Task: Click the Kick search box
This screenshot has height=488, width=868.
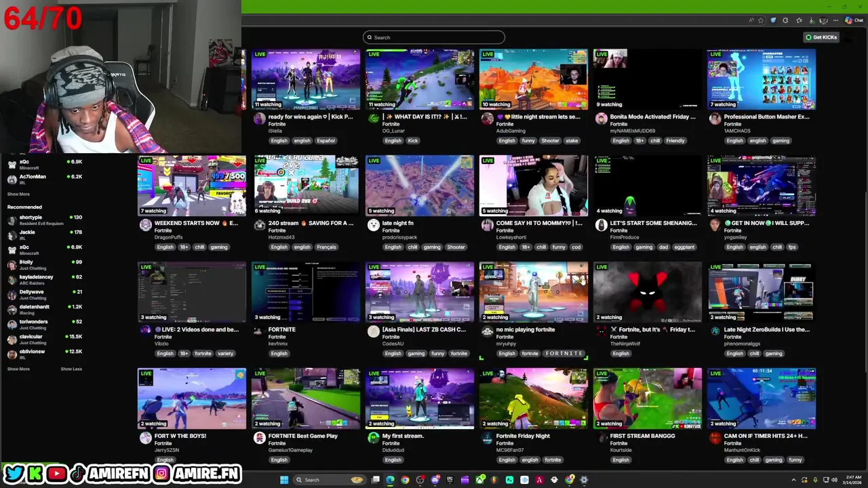Action: 434,37
